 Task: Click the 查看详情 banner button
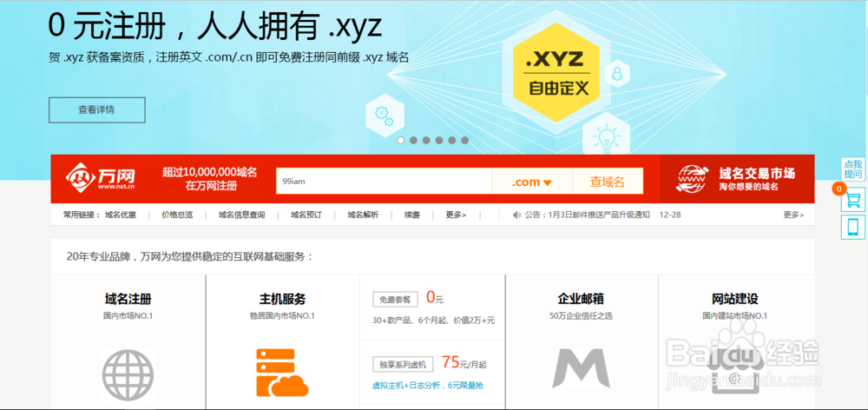[x=97, y=109]
